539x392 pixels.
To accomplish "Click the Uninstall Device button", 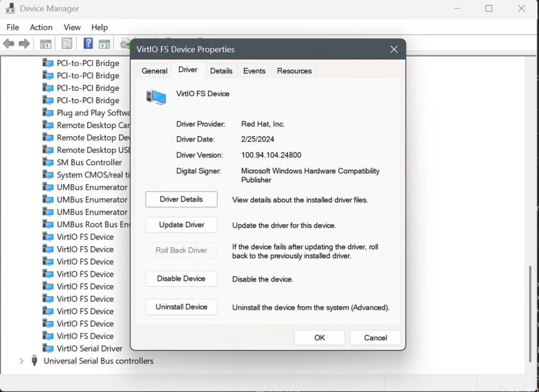I will (x=181, y=307).
